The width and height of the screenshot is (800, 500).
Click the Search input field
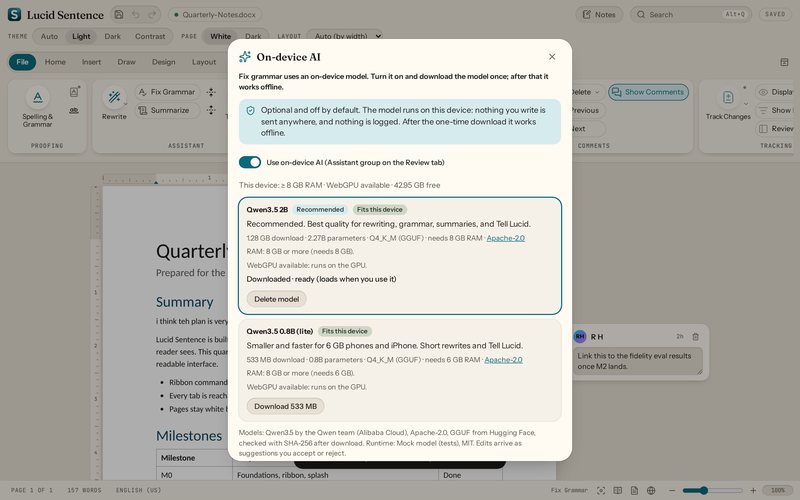[691, 14]
